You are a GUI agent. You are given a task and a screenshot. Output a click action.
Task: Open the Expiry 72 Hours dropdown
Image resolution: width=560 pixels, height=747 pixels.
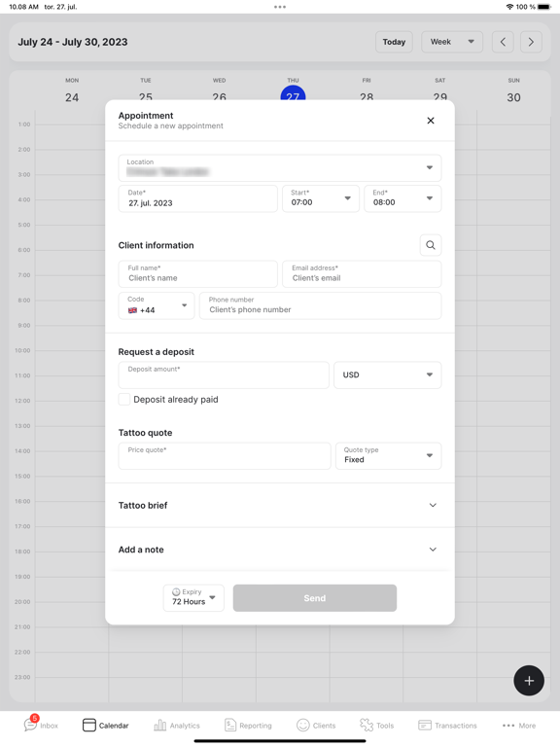193,598
